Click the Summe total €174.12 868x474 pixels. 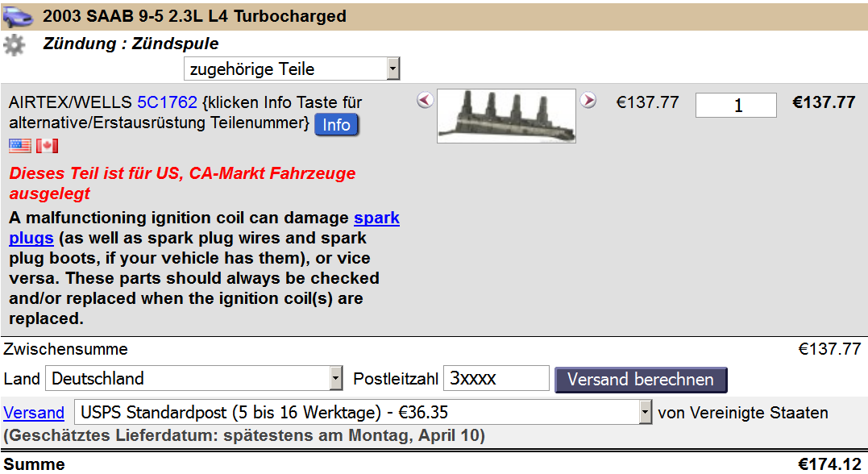click(x=830, y=464)
